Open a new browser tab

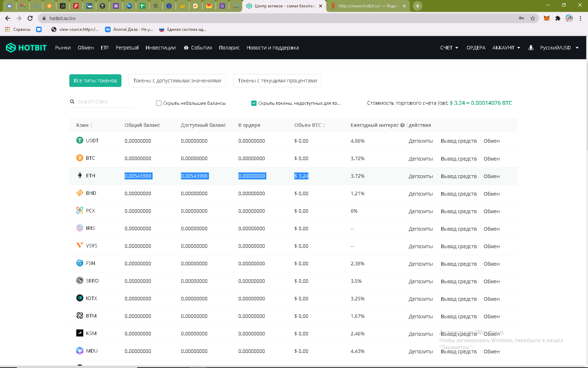(x=417, y=6)
